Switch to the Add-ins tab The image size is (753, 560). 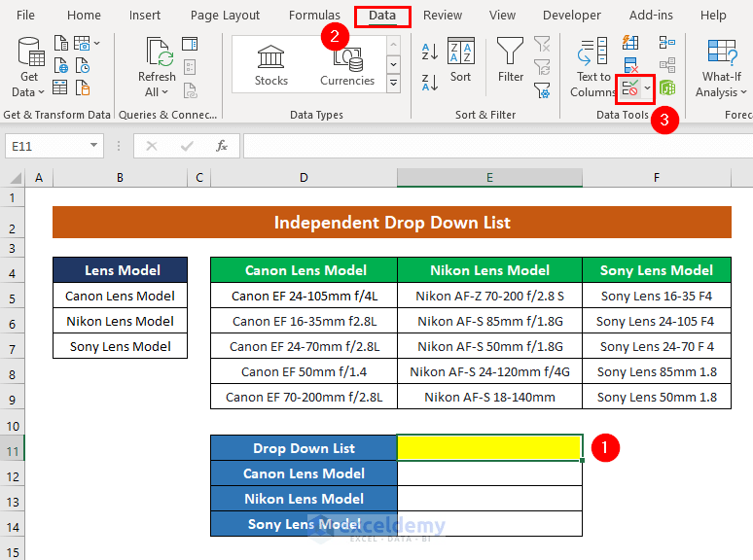click(x=651, y=16)
